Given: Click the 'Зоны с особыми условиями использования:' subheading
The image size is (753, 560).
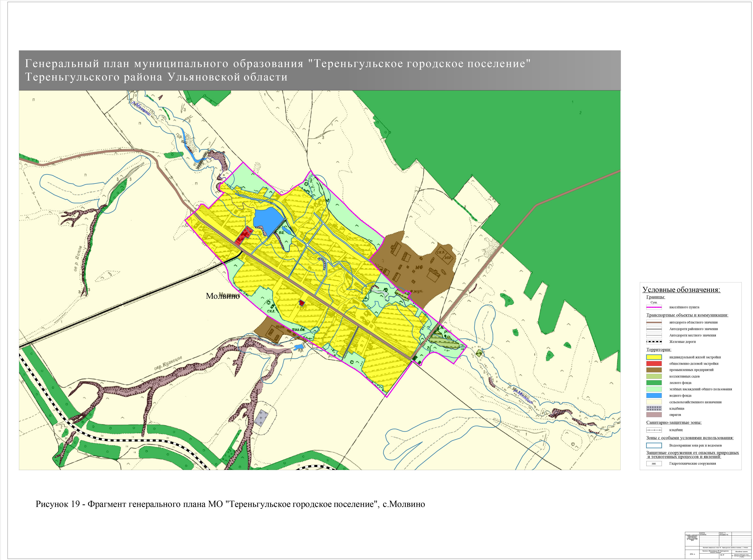Looking at the screenshot, I should (x=690, y=438).
